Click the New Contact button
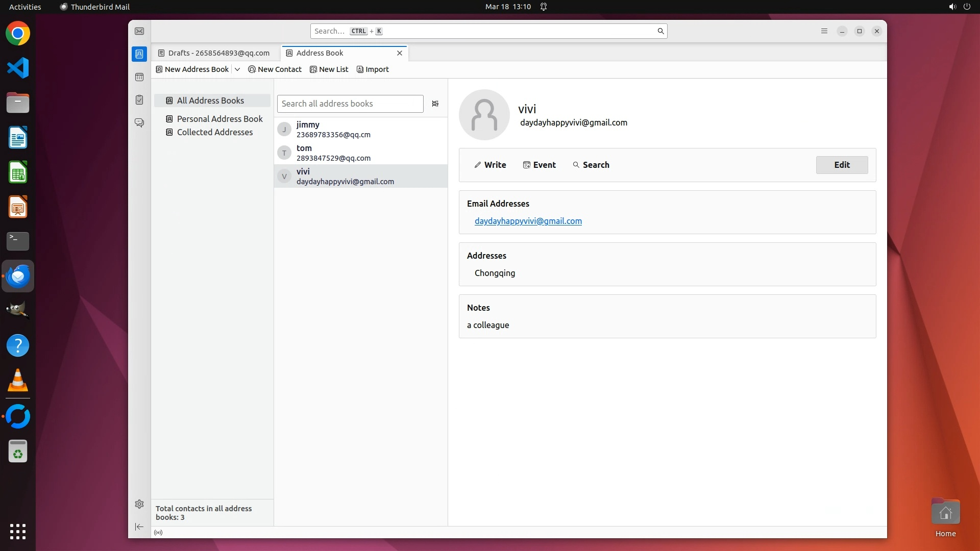The height and width of the screenshot is (551, 980). point(275,69)
